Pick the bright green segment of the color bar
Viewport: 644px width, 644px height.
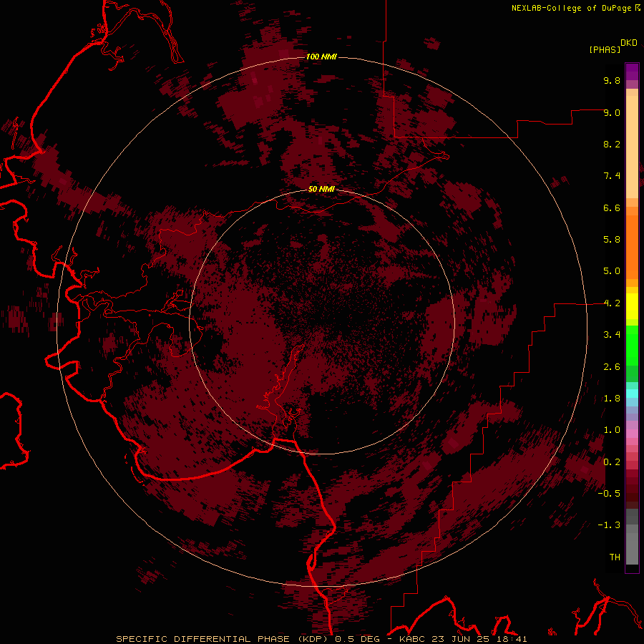point(632,345)
